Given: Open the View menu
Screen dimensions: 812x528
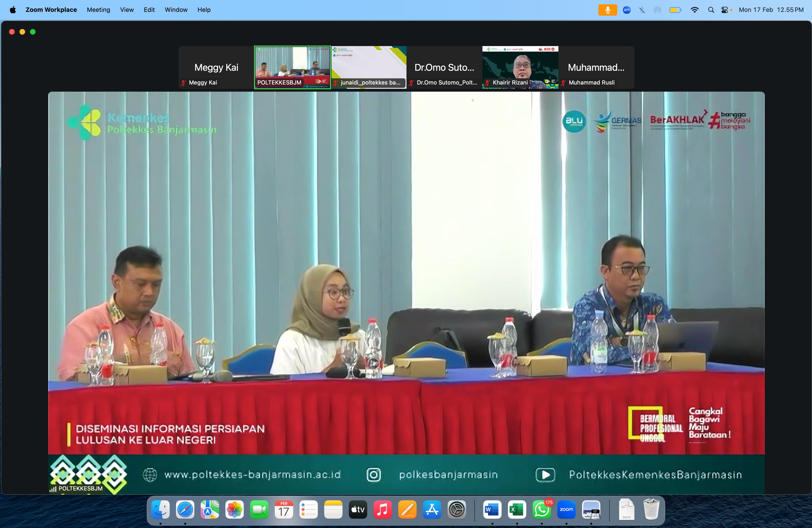Looking at the screenshot, I should 127,10.
